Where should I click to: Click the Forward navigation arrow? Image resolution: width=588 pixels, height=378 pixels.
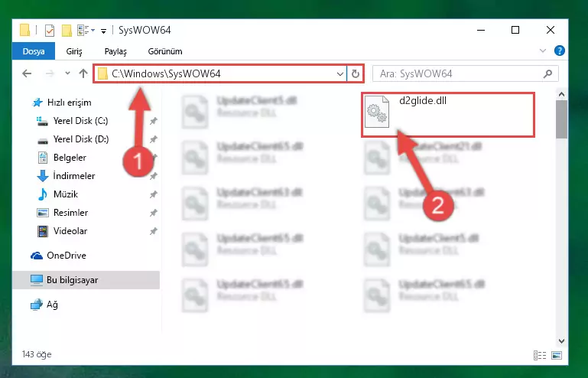50,73
